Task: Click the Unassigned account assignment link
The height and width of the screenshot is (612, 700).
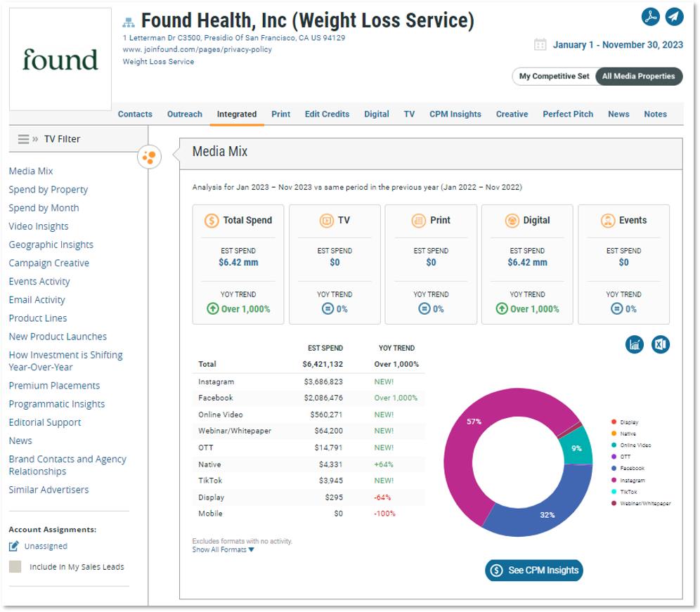Action: pyautogui.click(x=46, y=546)
